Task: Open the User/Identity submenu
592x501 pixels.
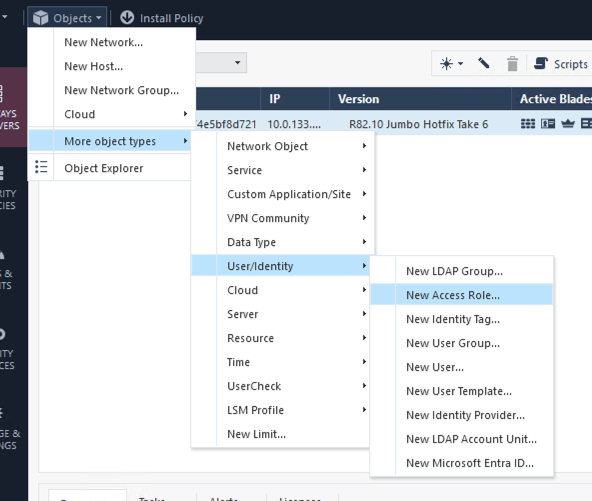Action: [281, 266]
